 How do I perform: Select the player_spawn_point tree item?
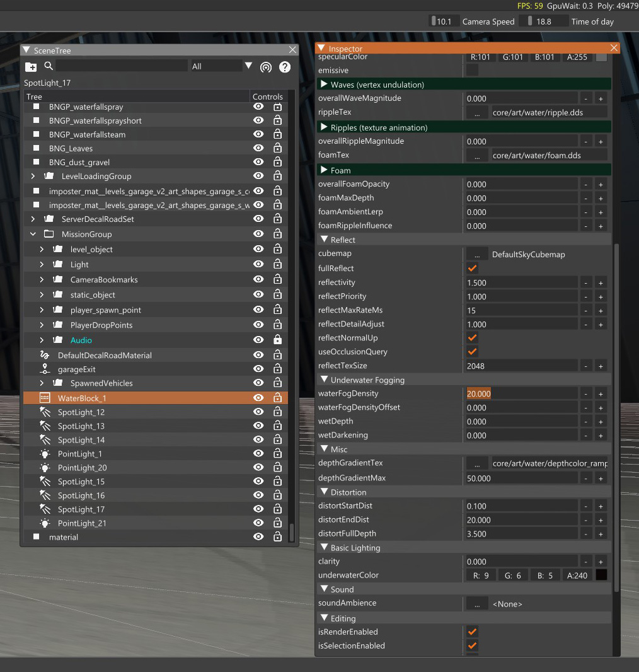106,310
